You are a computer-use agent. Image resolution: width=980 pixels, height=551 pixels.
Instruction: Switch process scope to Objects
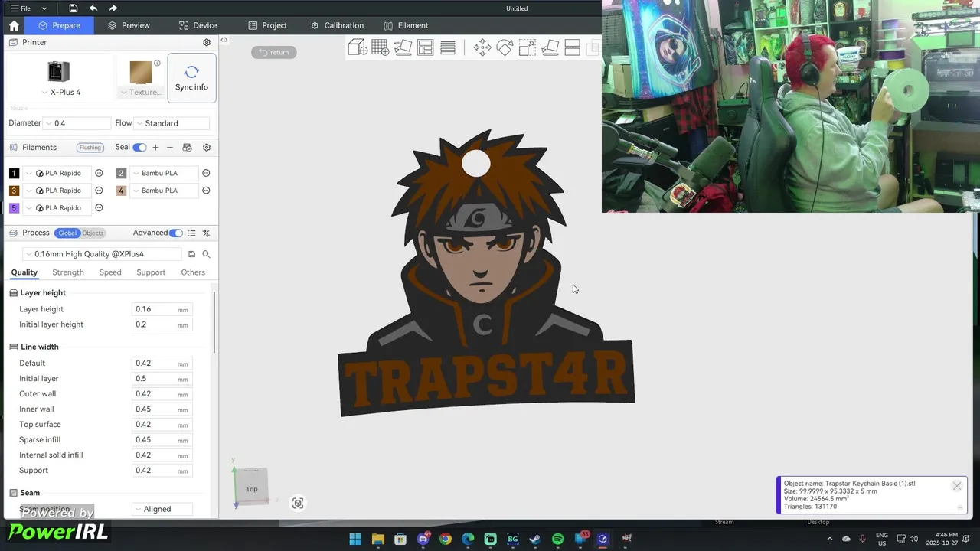pos(93,233)
